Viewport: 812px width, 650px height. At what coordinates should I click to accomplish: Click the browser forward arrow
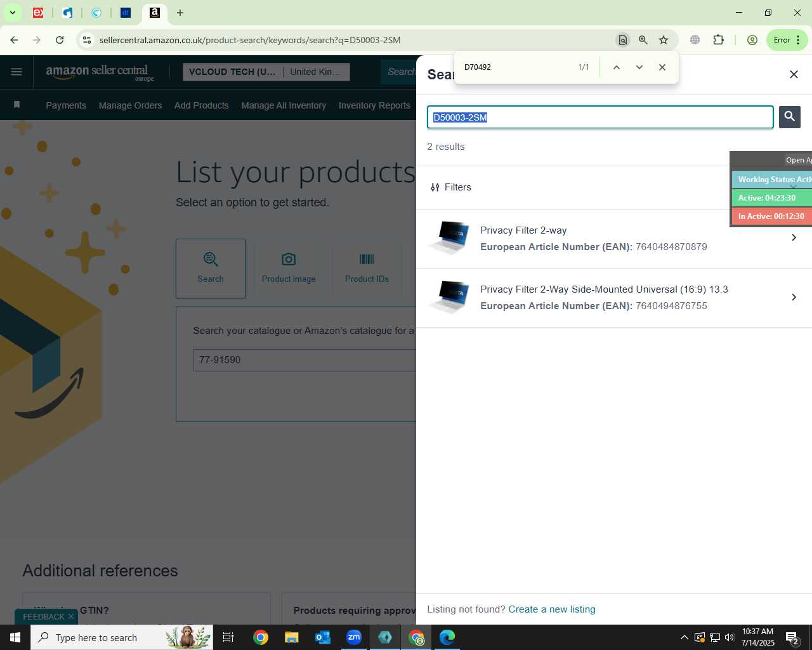point(37,40)
